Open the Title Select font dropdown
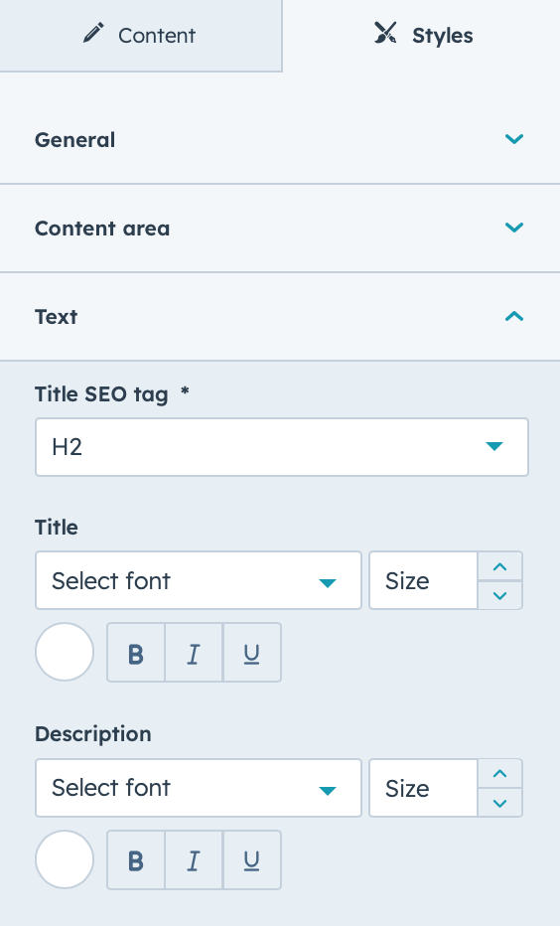Screen dimensions: 560x926 [x=199, y=580]
